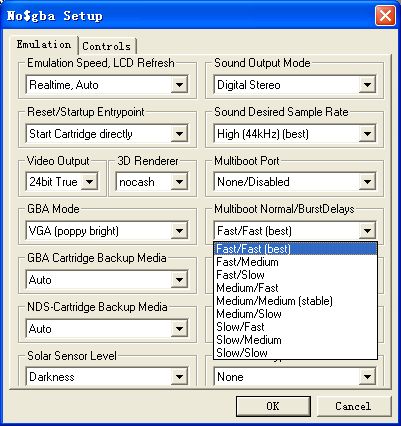Collapse Multiboot Normal/BurstDelays dropdown arrow
Screen dimensions: 401x426
pos(367,231)
